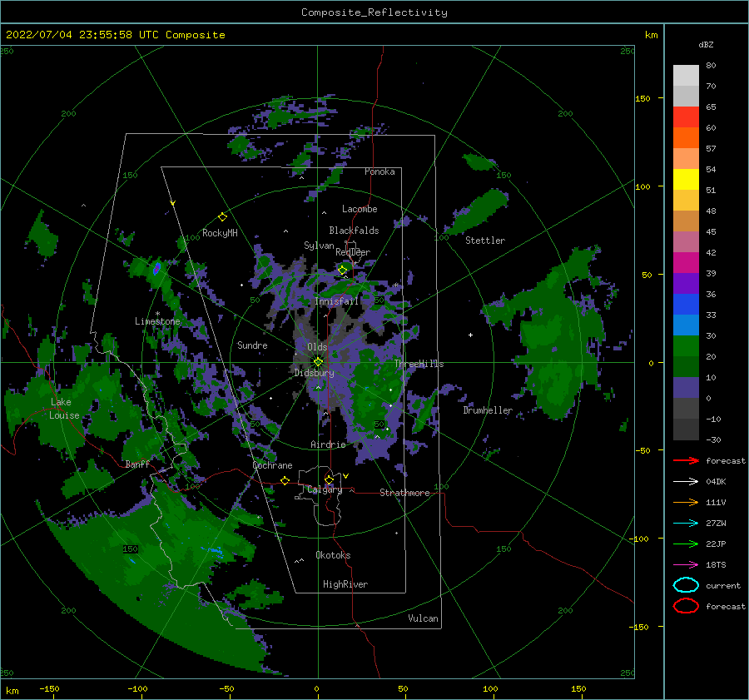Click the Didsbury label
This screenshot has height=700, width=749.
[314, 373]
